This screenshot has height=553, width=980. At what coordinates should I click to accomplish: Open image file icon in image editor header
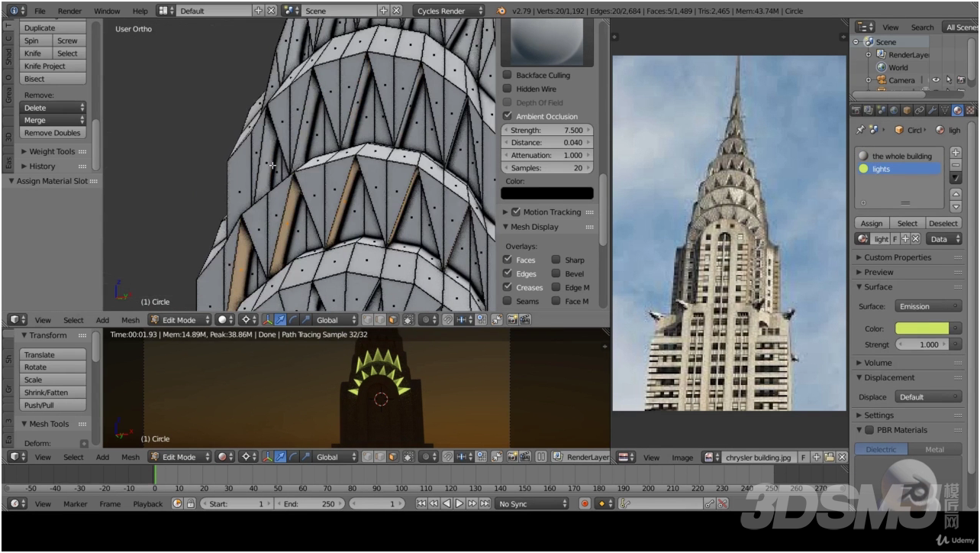pyautogui.click(x=830, y=457)
